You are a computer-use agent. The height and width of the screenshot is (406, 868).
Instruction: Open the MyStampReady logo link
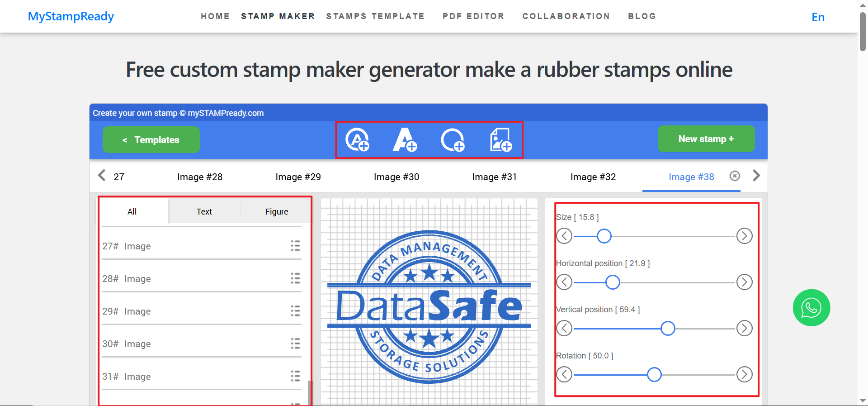pos(71,16)
